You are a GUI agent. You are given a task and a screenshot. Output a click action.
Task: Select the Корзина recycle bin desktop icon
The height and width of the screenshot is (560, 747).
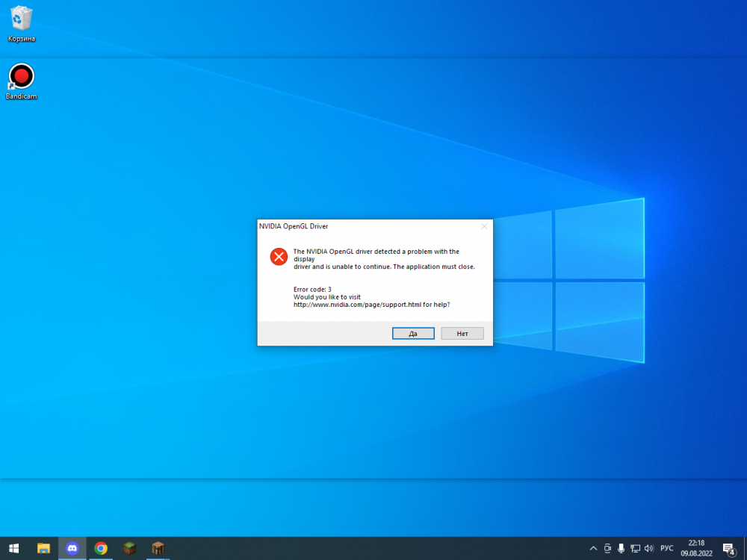pos(22,23)
